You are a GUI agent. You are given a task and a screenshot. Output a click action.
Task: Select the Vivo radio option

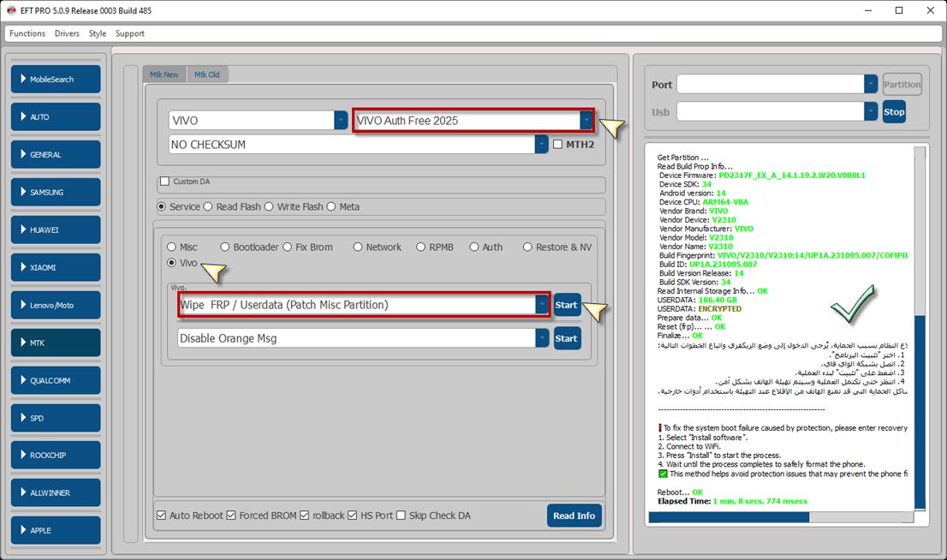click(171, 263)
